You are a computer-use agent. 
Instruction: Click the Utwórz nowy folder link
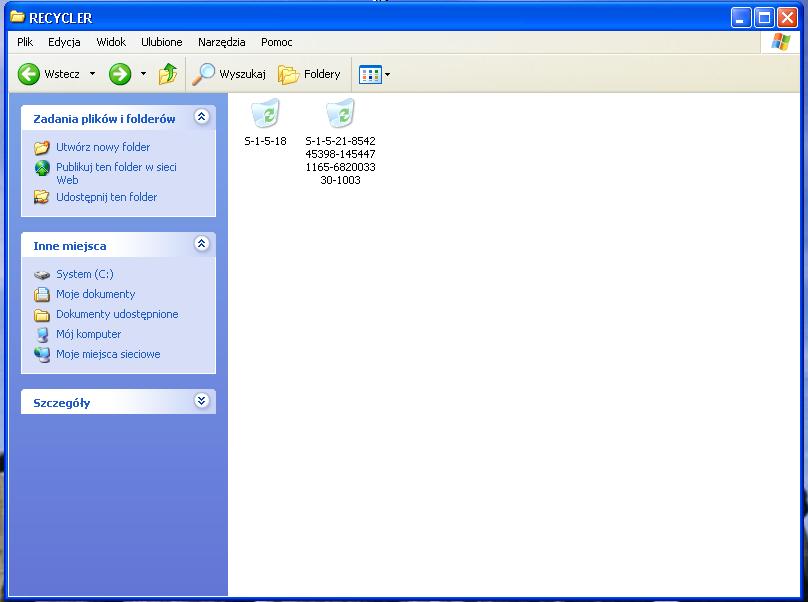(x=103, y=147)
